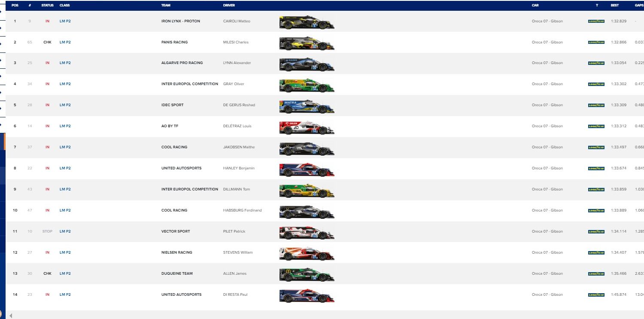Click driver name DELÉTRAZ Louis
The image size is (644, 319).
pos(237,126)
